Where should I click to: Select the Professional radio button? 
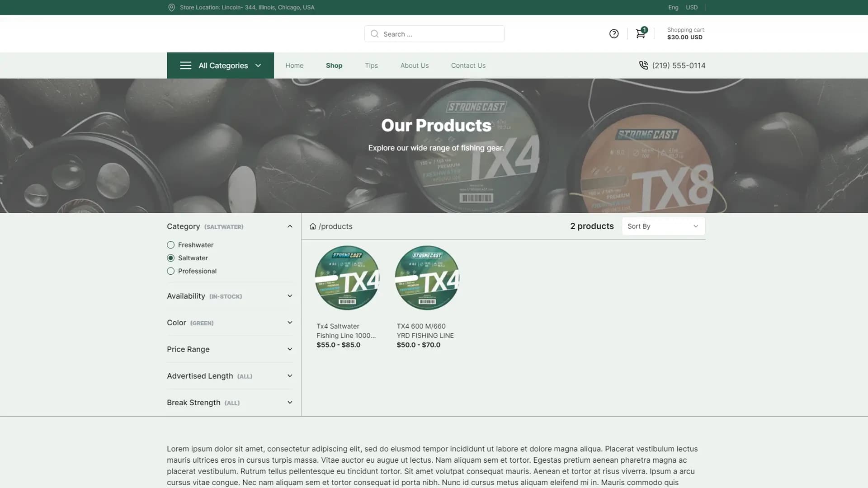pos(170,271)
